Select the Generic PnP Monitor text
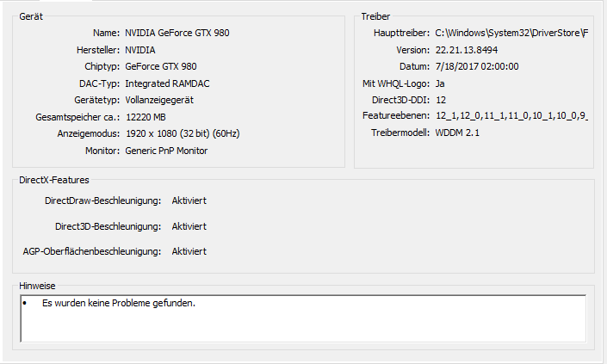This screenshot has height=364, width=607. click(x=166, y=151)
